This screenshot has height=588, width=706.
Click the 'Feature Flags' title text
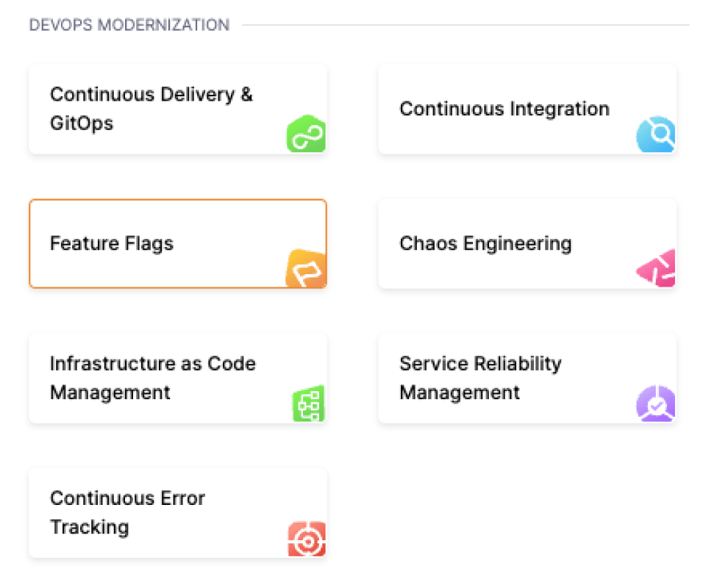112,243
